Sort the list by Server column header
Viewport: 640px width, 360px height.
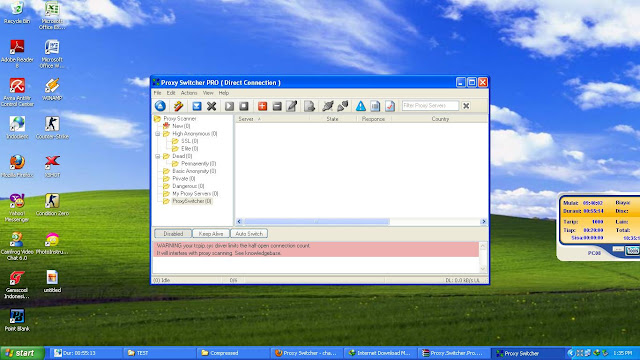click(x=272, y=119)
